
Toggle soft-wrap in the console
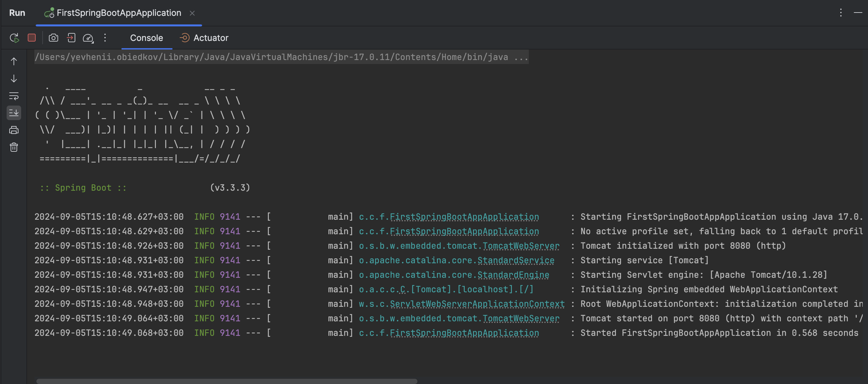[14, 96]
